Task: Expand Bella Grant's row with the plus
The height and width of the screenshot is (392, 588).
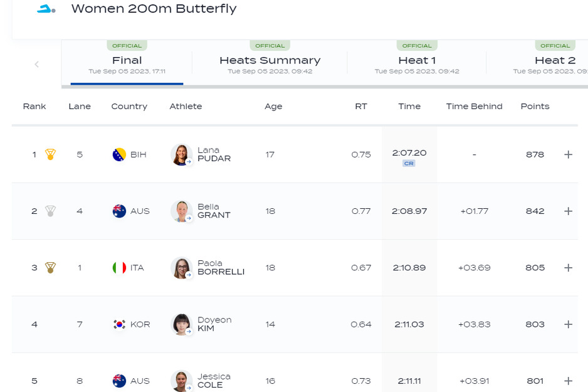Action: (568, 211)
